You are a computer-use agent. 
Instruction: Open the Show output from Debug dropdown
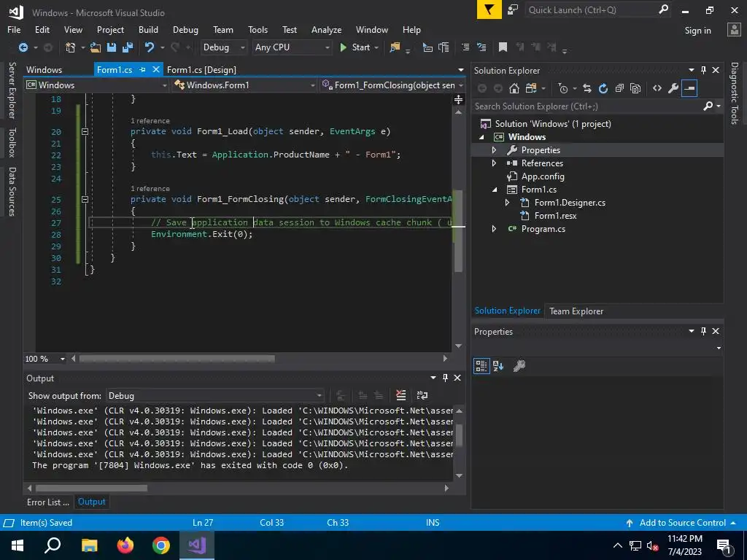[215, 396]
